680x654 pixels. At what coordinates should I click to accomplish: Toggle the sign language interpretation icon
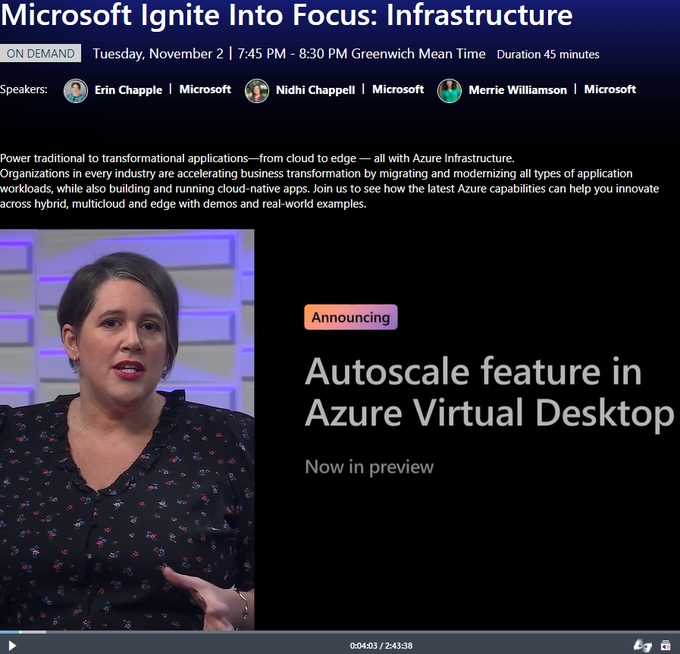click(643, 645)
